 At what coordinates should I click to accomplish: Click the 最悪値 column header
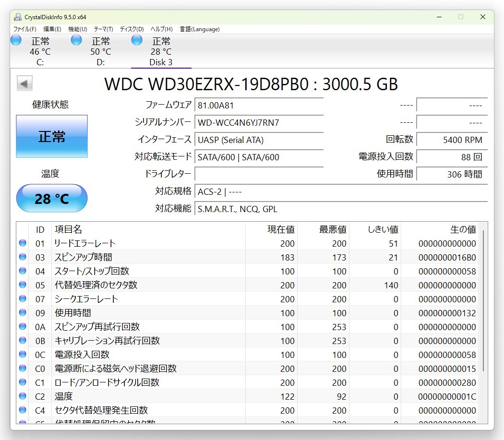click(324, 229)
